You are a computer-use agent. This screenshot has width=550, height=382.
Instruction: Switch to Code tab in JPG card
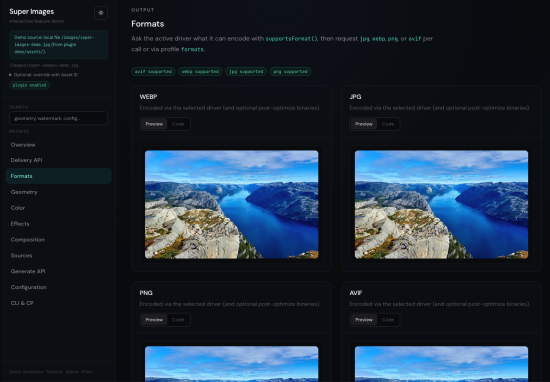click(388, 124)
